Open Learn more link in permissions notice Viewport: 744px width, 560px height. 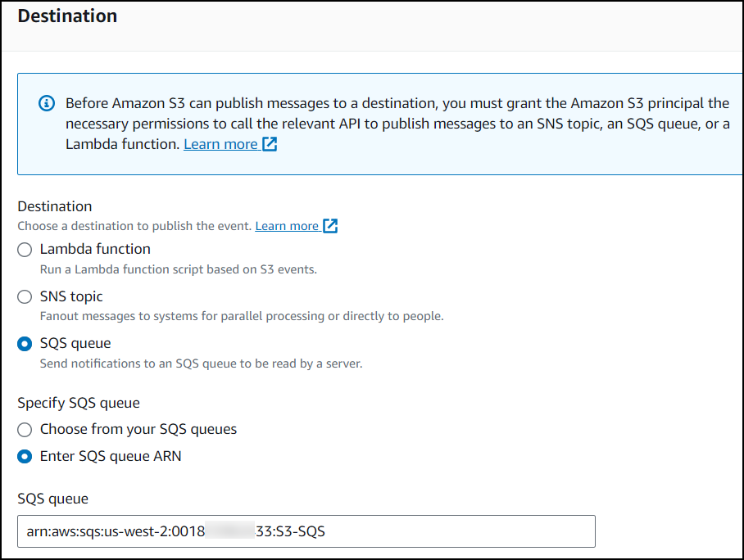click(x=220, y=144)
